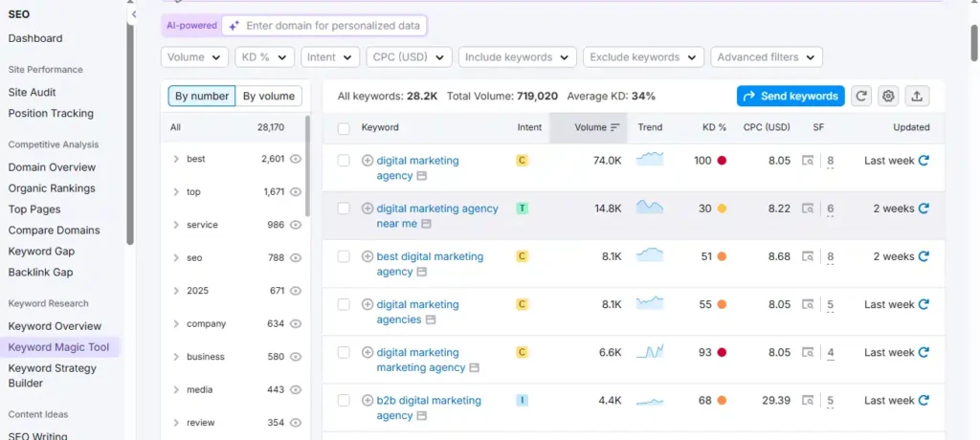Click the Volume column sort icon
The image size is (980, 440).
click(x=614, y=127)
